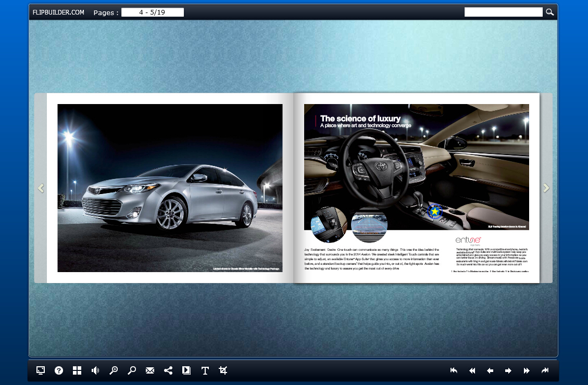
Task: Click the silver Avalon exterior page
Action: [x=170, y=188]
